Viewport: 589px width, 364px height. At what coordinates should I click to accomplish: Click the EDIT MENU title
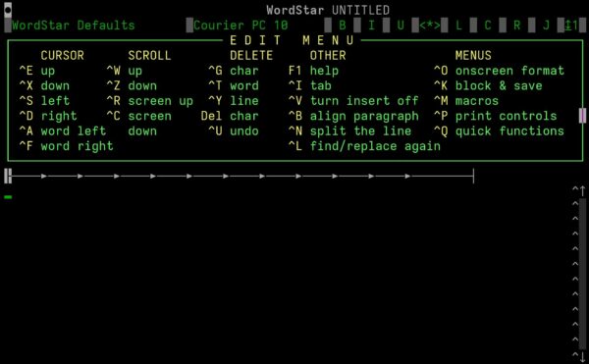(292, 40)
